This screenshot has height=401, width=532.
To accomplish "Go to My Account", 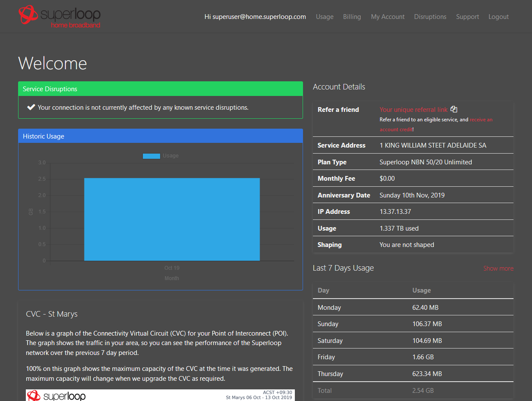I will click(x=388, y=17).
